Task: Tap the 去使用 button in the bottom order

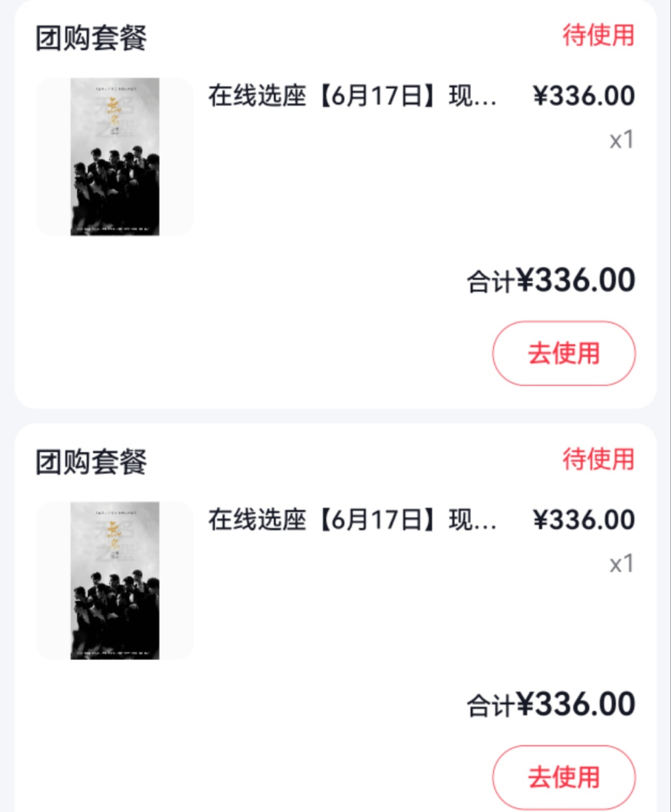Action: click(x=564, y=777)
